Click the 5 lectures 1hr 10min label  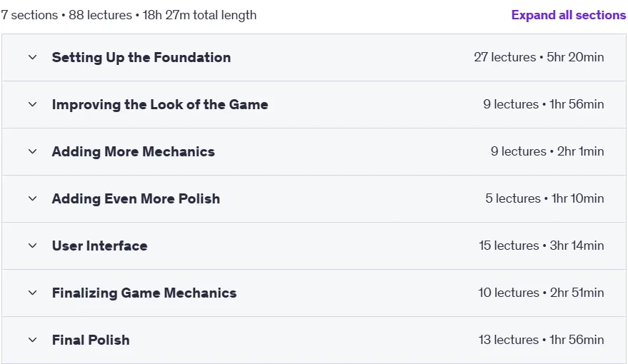544,198
